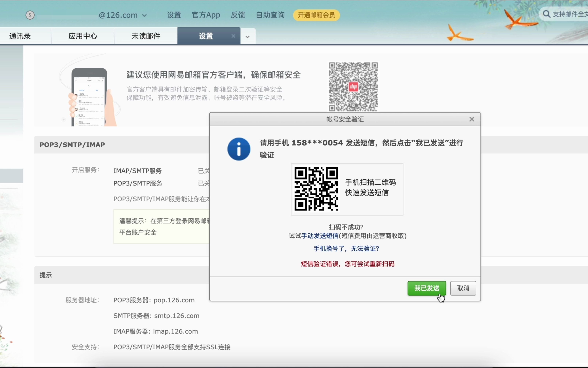Click the search magnifier icon
The width and height of the screenshot is (588, 368).
click(x=546, y=14)
